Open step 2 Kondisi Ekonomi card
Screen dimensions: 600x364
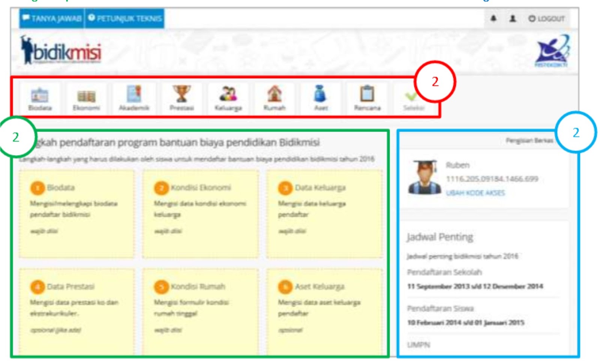(201, 214)
